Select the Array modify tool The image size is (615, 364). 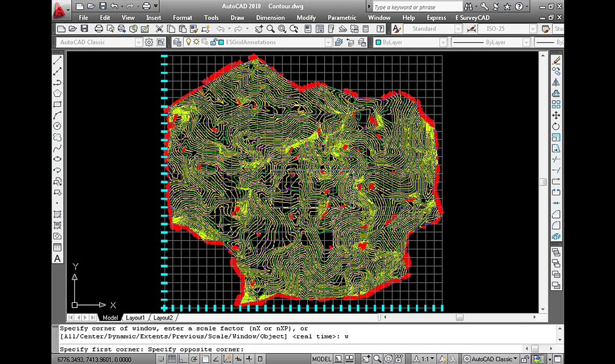point(556,105)
